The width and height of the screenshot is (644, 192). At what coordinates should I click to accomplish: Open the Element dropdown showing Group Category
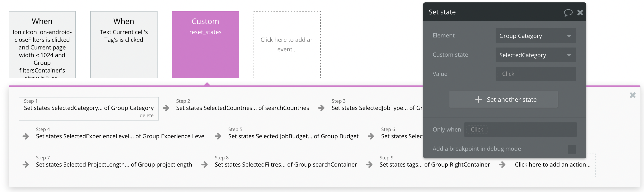tap(535, 36)
